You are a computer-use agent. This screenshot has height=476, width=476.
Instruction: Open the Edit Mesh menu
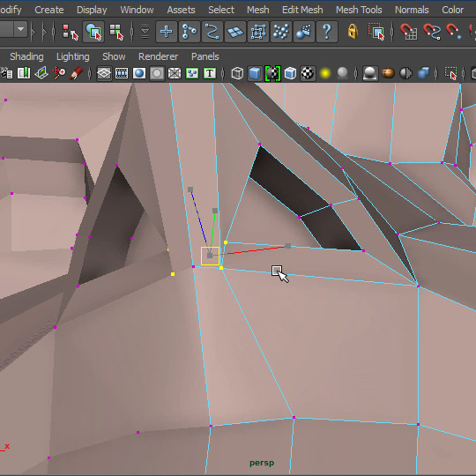302,10
